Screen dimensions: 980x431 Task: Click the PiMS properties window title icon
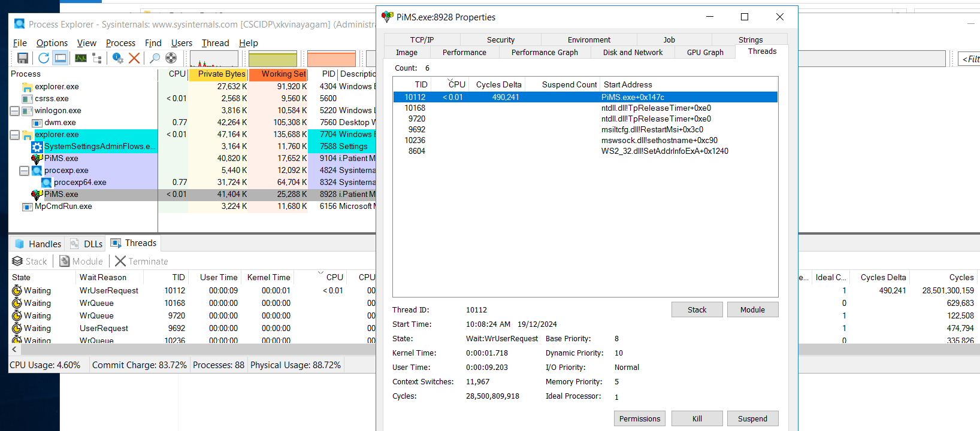click(388, 17)
